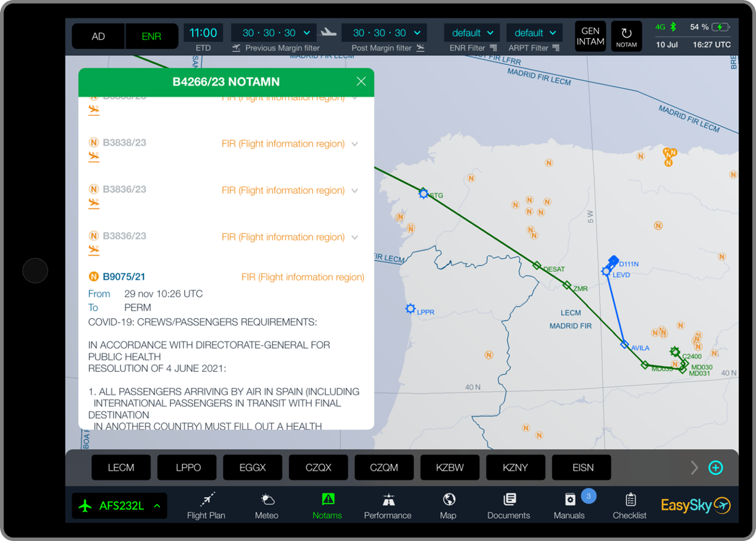
Task: Switch to the ENR notam view
Action: pos(151,36)
